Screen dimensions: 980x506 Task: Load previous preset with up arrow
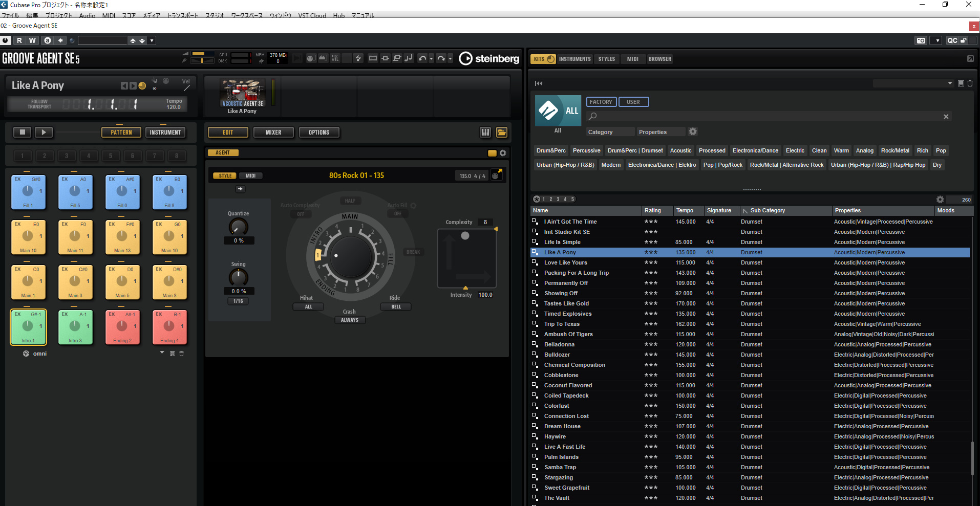pyautogui.click(x=133, y=40)
